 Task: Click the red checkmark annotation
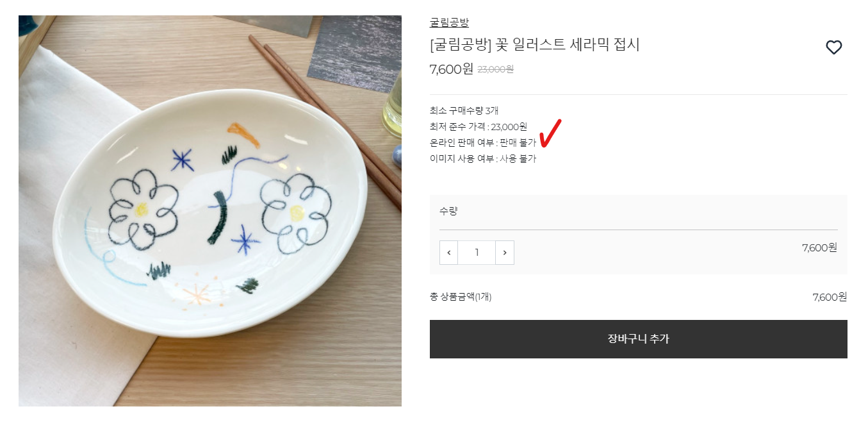tap(550, 132)
